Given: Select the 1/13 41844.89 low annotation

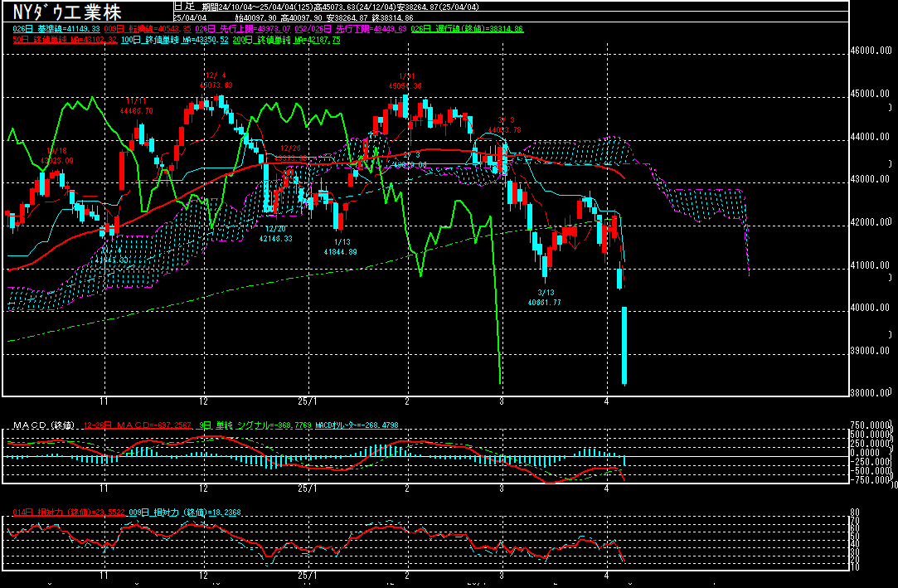Looking at the screenshot, I should point(340,247).
